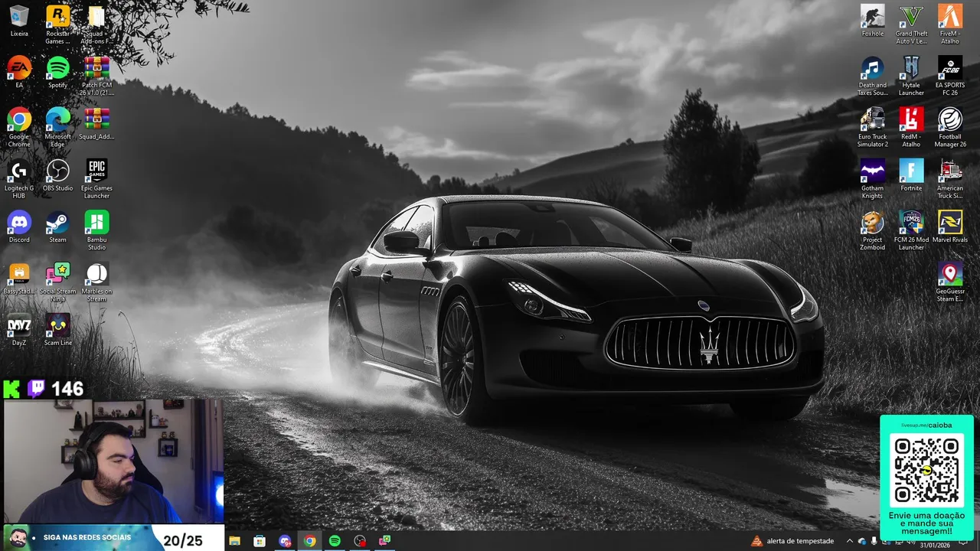The image size is (980, 551).
Task: Select the Bambu Studio desktop icon
Action: 96,230
